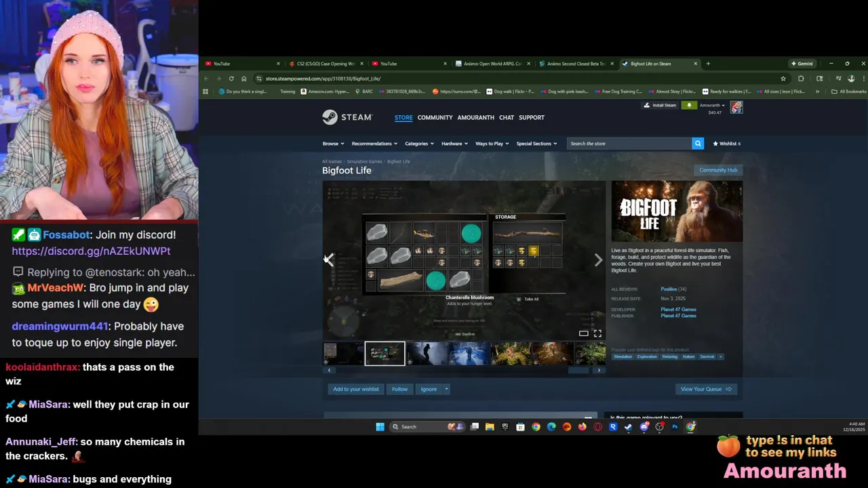Go back in browser history
The width and height of the screenshot is (868, 488).
pyautogui.click(x=207, y=79)
